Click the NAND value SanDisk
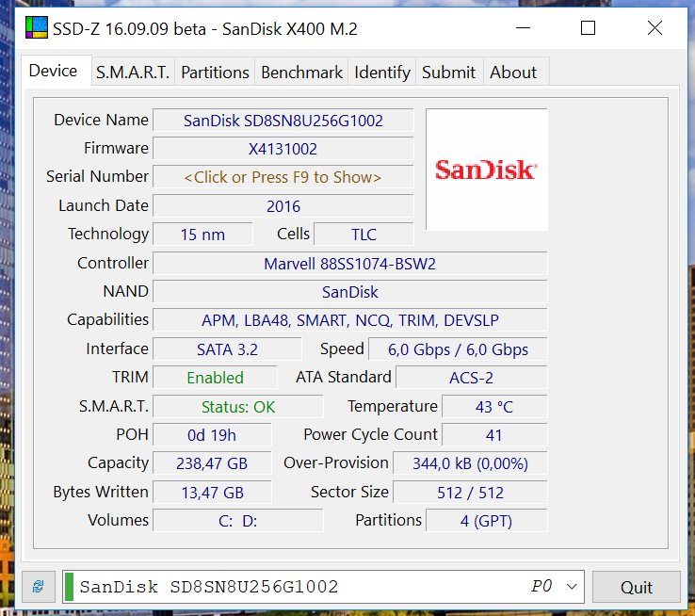The image size is (695, 616). click(350, 292)
